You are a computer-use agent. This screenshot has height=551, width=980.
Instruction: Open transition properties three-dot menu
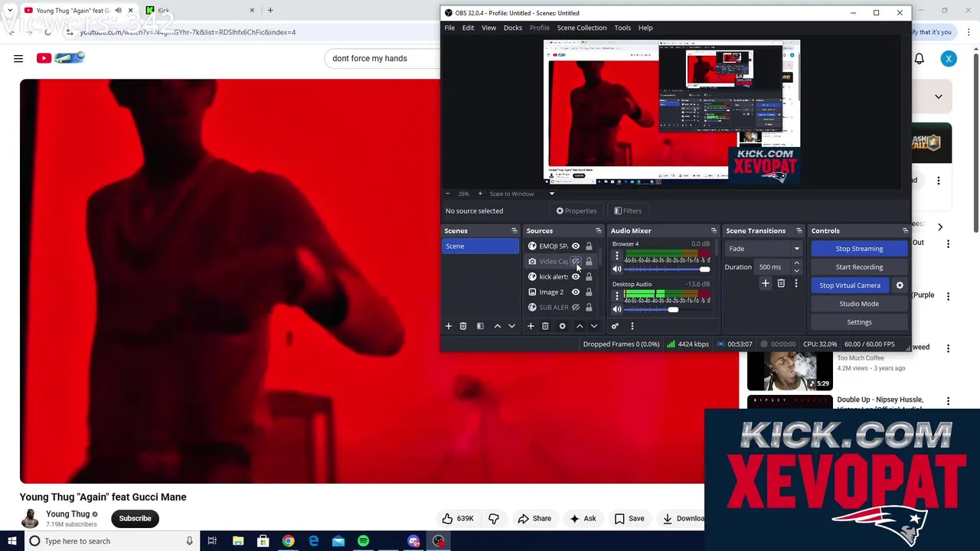(795, 283)
